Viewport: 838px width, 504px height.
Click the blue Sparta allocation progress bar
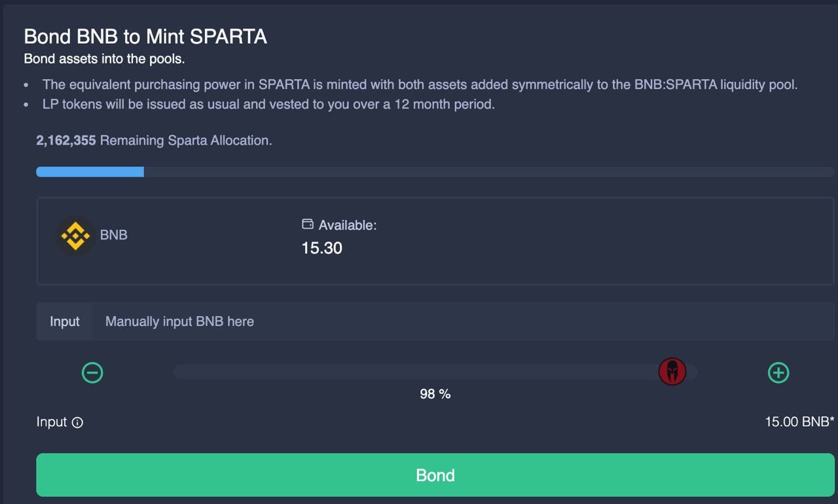click(x=90, y=171)
